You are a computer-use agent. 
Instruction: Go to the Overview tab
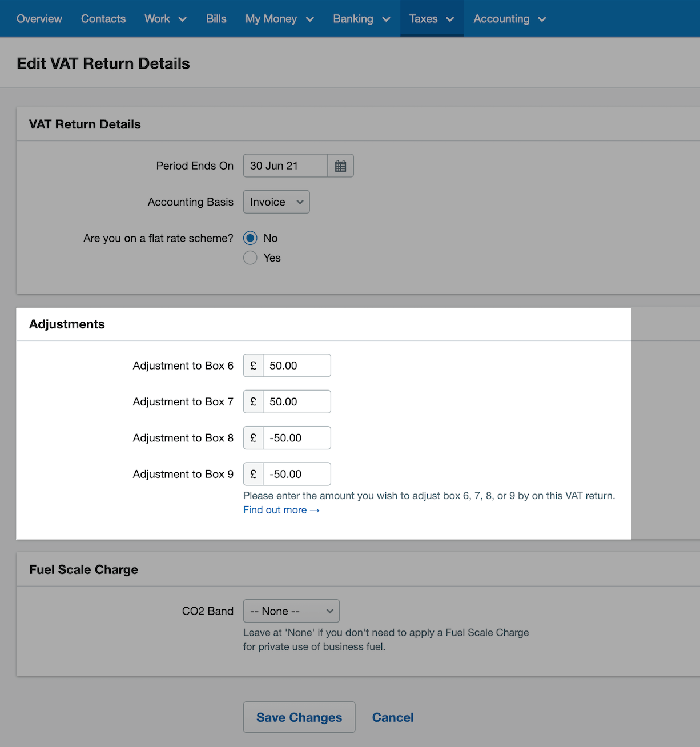[39, 19]
